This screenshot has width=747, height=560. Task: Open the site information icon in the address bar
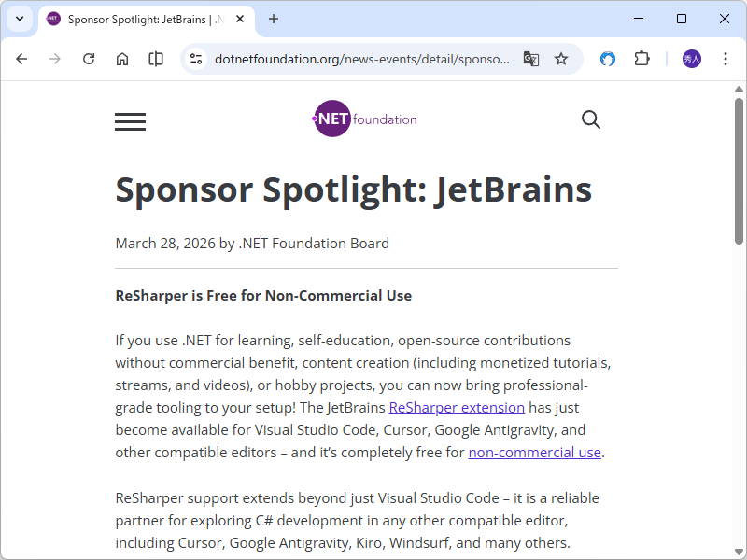coord(194,58)
